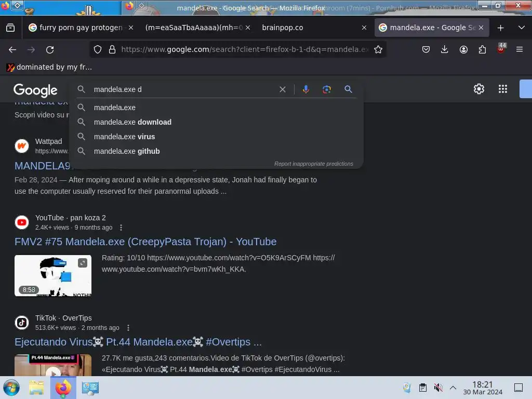
Task: Open Ejecutando Virus Pt.44 TikTok result
Action: 138,342
